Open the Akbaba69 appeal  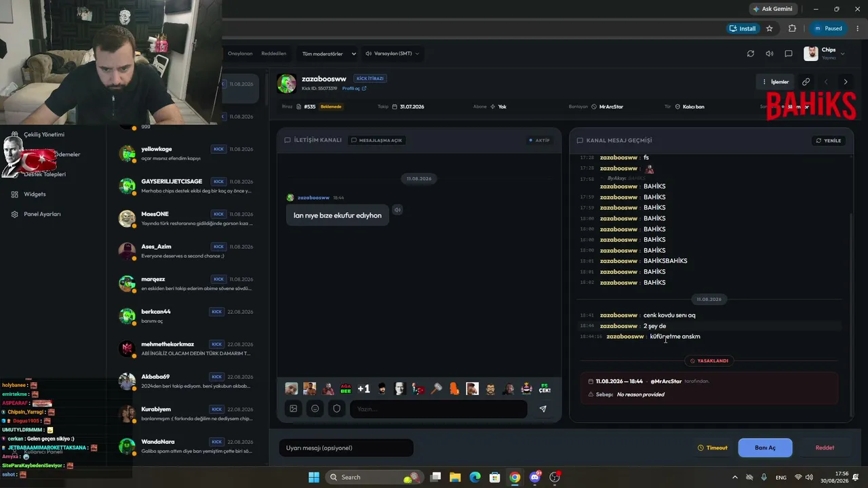(186, 382)
